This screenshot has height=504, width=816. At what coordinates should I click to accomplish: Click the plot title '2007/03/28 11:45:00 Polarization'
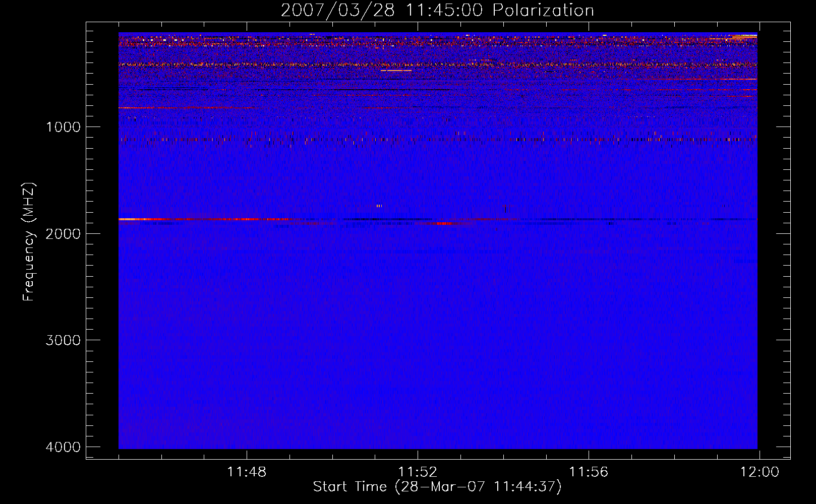pos(437,10)
